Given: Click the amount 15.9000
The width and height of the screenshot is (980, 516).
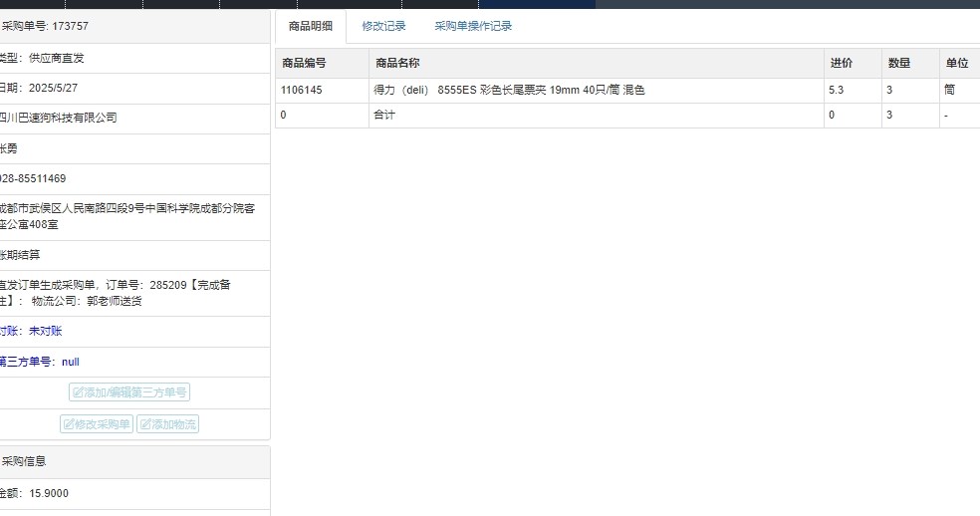Looking at the screenshot, I should (49, 493).
